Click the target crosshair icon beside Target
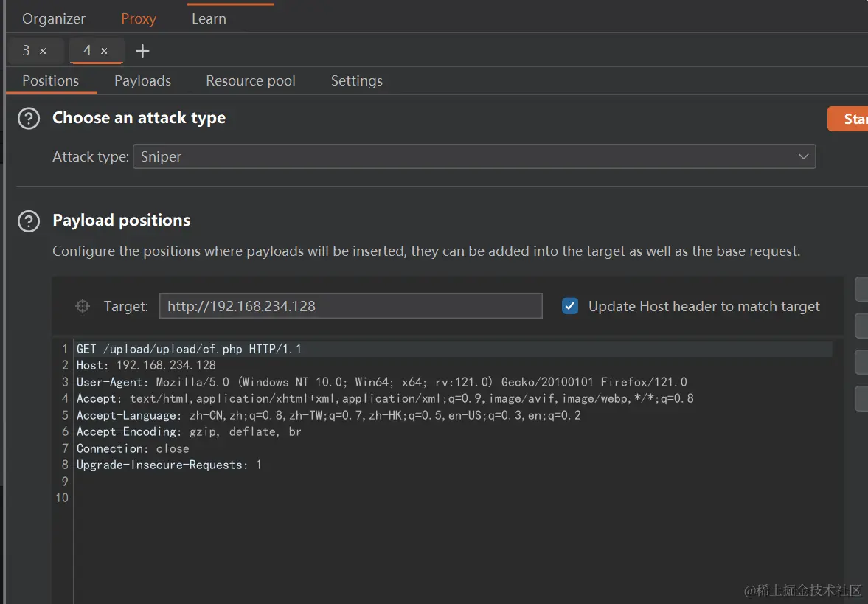The image size is (868, 604). point(83,306)
